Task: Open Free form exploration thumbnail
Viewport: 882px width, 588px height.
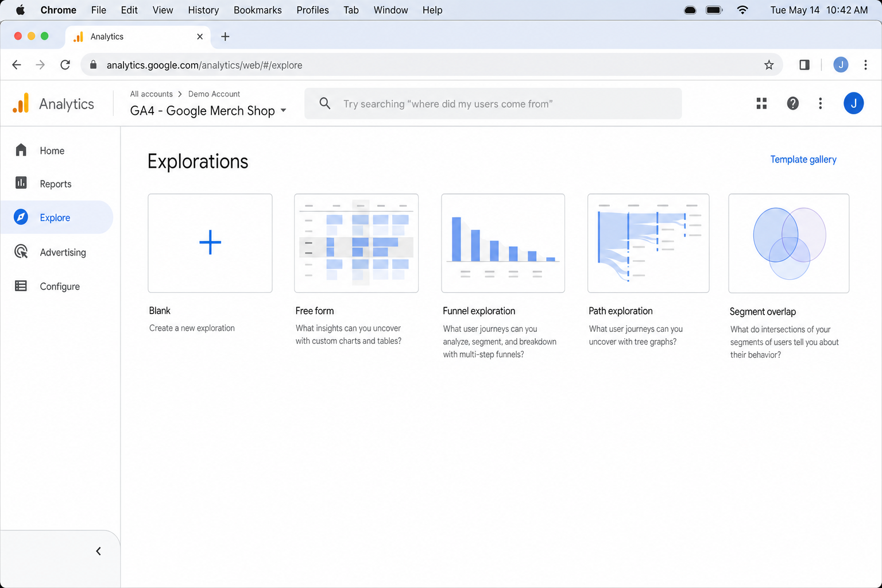Action: click(x=356, y=243)
